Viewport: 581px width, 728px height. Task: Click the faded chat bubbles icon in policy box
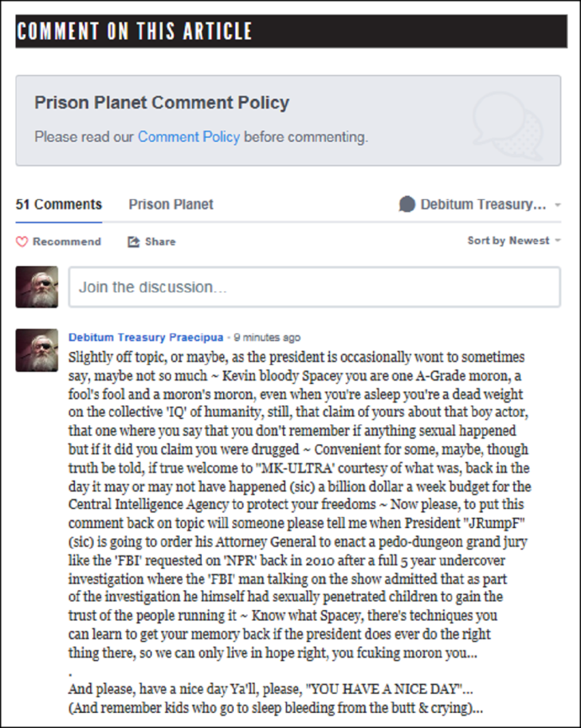[x=501, y=119]
